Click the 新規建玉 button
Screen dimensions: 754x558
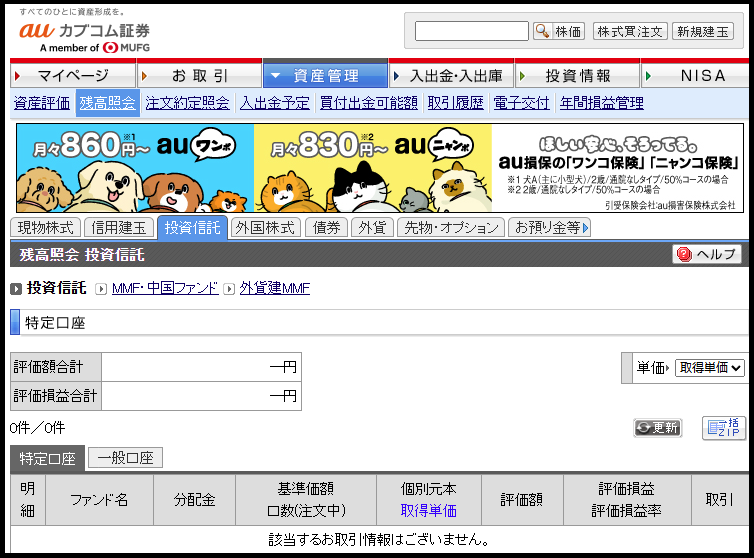coord(703,31)
